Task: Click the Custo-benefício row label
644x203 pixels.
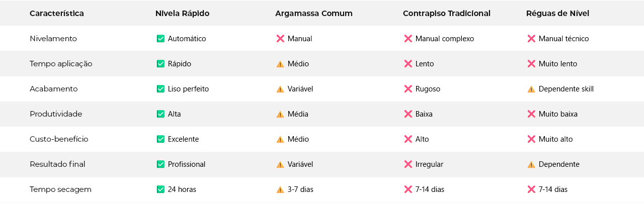Action: click(x=59, y=139)
